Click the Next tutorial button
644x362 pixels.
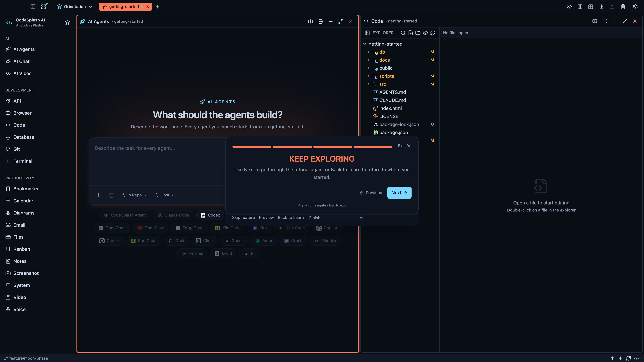(399, 193)
